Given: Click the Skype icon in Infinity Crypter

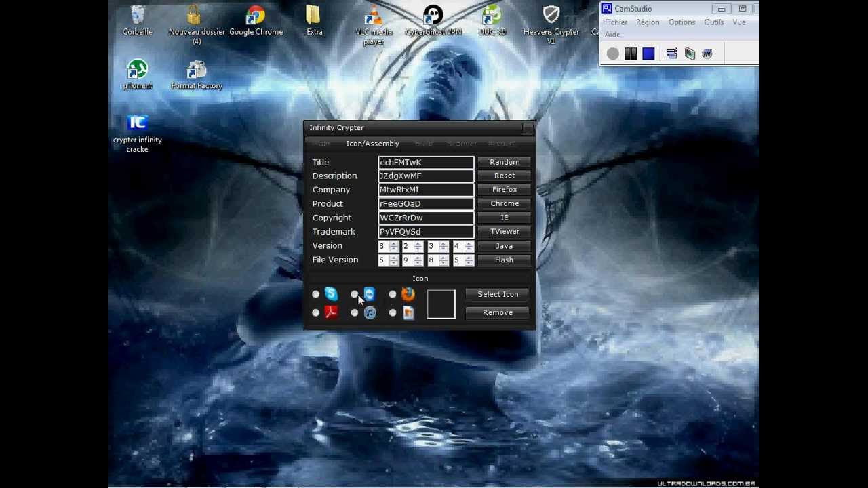Looking at the screenshot, I should coord(331,293).
